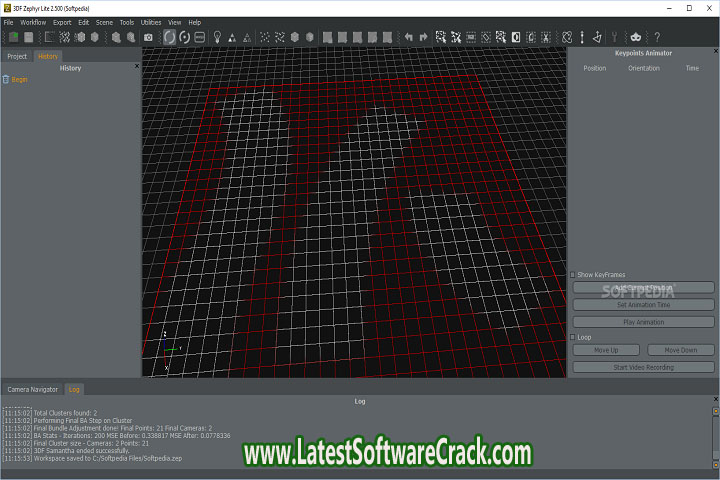Screen dimensions: 720x480
Task: Click the filled triangles mesh display icon
Action: (x=232, y=38)
